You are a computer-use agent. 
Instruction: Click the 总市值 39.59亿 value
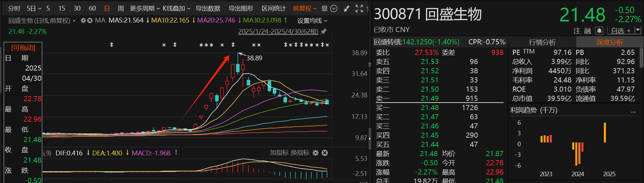[x=559, y=98]
